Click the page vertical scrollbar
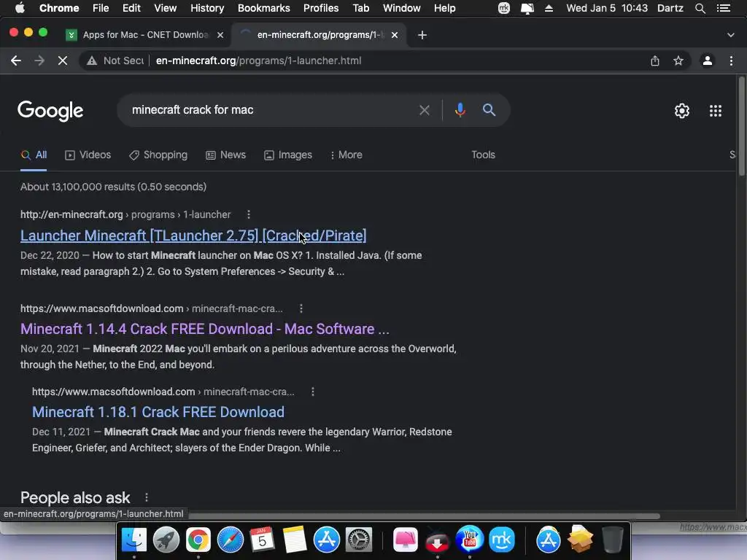Viewport: 747px width, 560px height. pyautogui.click(x=741, y=128)
